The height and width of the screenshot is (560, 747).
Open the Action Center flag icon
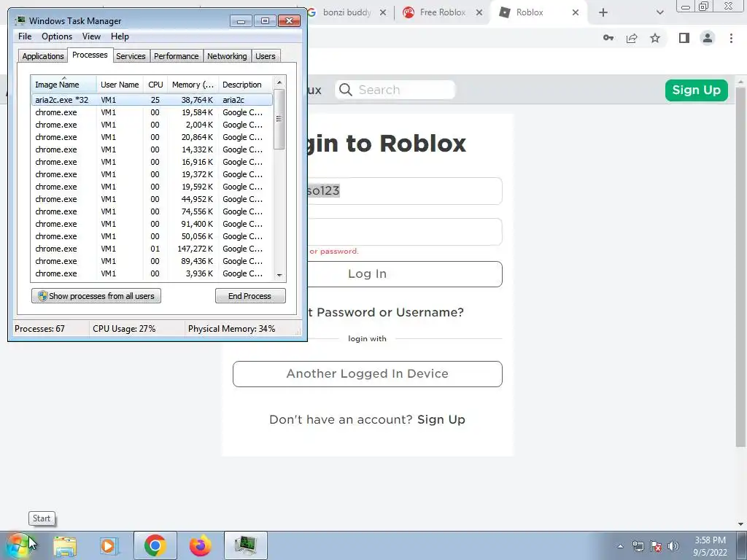tap(656, 546)
